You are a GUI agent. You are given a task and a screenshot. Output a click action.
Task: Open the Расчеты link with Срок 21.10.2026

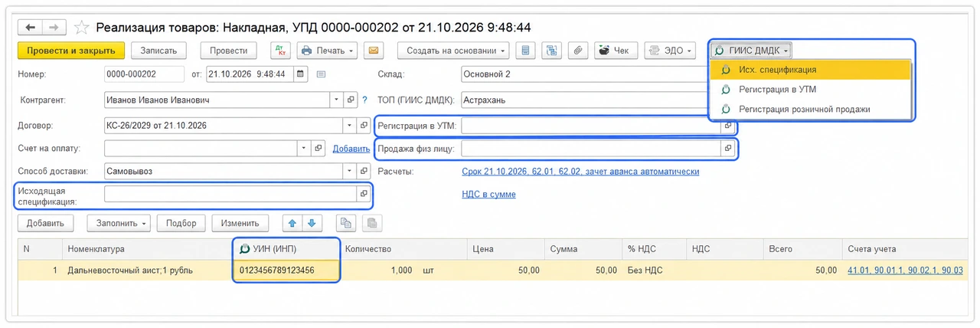(x=580, y=172)
